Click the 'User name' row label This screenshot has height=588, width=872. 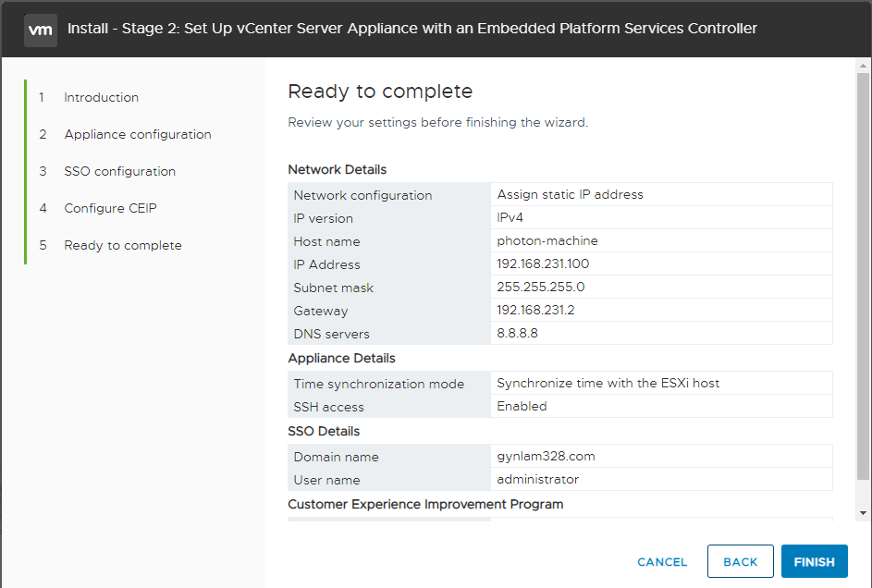[x=326, y=480]
